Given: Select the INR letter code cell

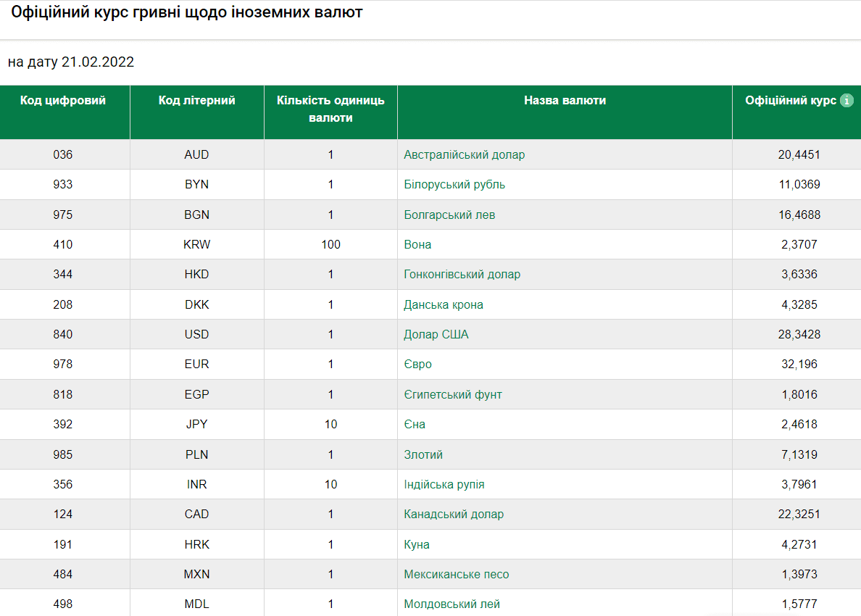Looking at the screenshot, I should point(196,484).
